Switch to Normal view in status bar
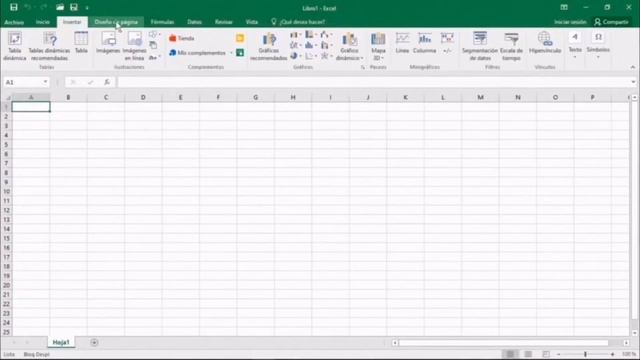The height and width of the screenshot is (360, 640). click(x=510, y=354)
